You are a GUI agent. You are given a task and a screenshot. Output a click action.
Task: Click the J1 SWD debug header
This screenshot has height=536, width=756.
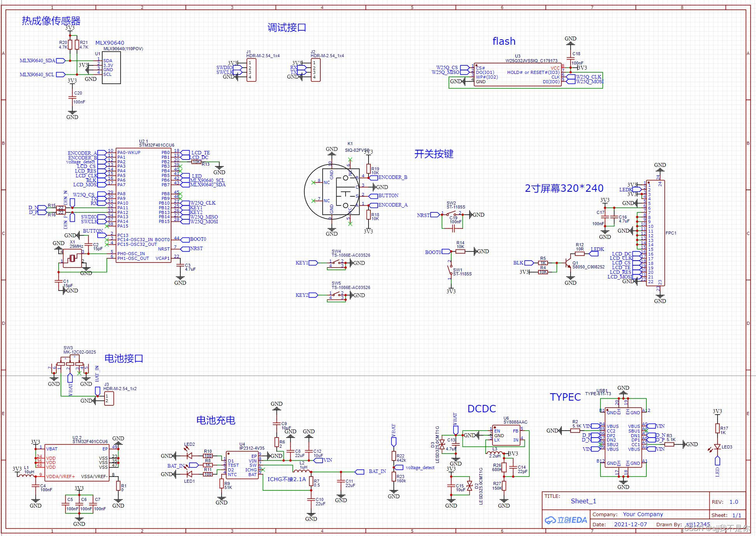click(x=251, y=70)
